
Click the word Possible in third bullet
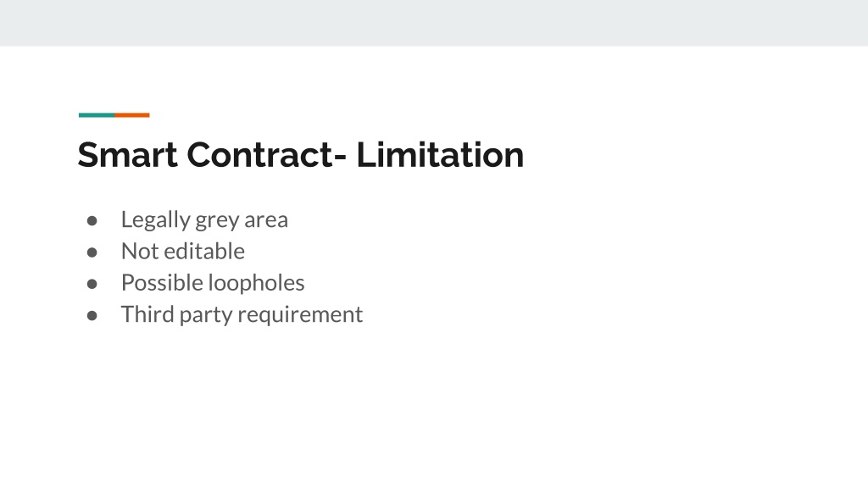pos(162,283)
